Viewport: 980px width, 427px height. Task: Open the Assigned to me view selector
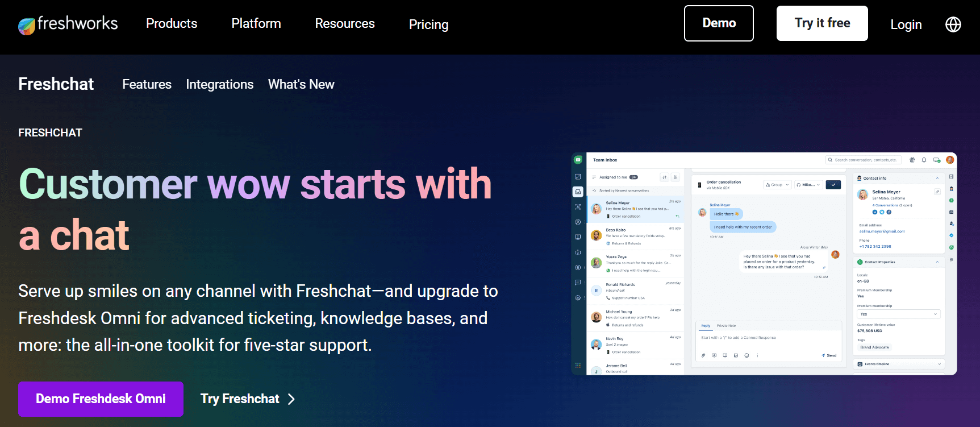[x=615, y=177]
